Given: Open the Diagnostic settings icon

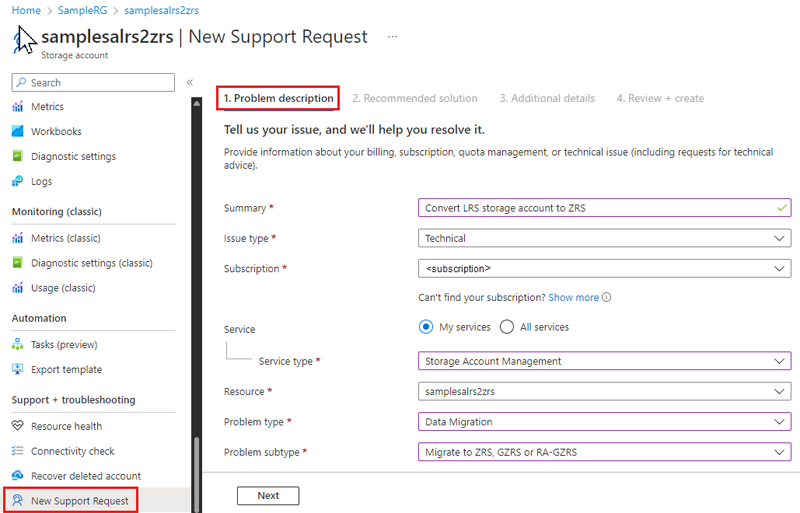Looking at the screenshot, I should pyautogui.click(x=17, y=156).
